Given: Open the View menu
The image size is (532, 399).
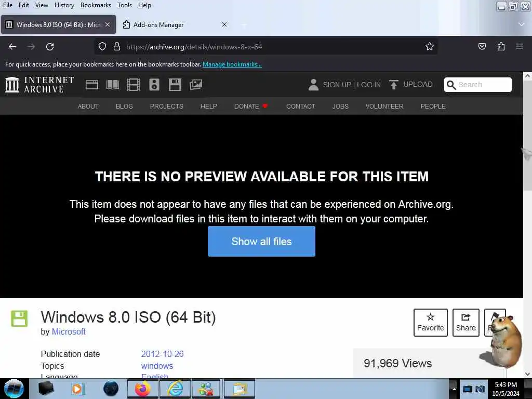Looking at the screenshot, I should coord(42,5).
